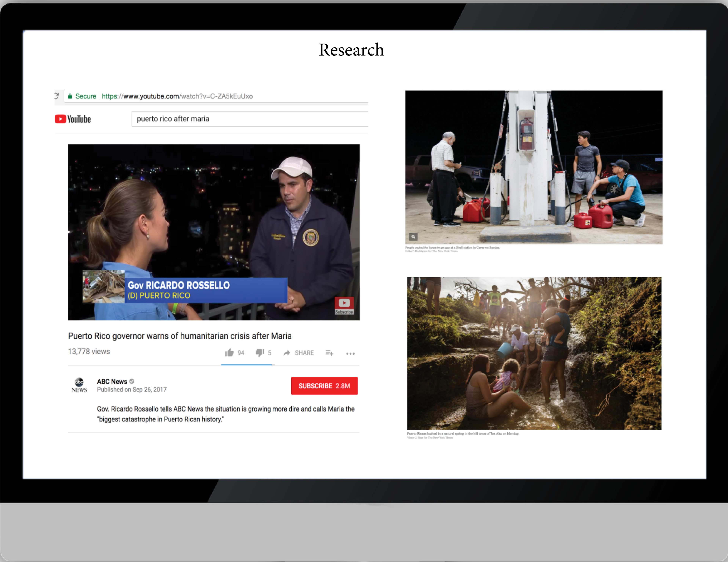The height and width of the screenshot is (562, 728).
Task: Open the natural spring bathing photo
Action: [534, 353]
